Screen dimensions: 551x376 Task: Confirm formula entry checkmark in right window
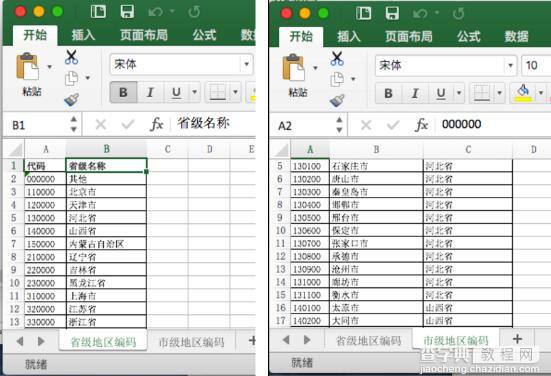tap(393, 125)
